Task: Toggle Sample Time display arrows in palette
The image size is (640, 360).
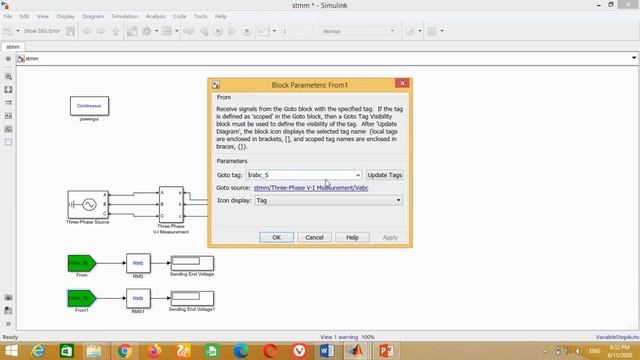Action: [8, 102]
